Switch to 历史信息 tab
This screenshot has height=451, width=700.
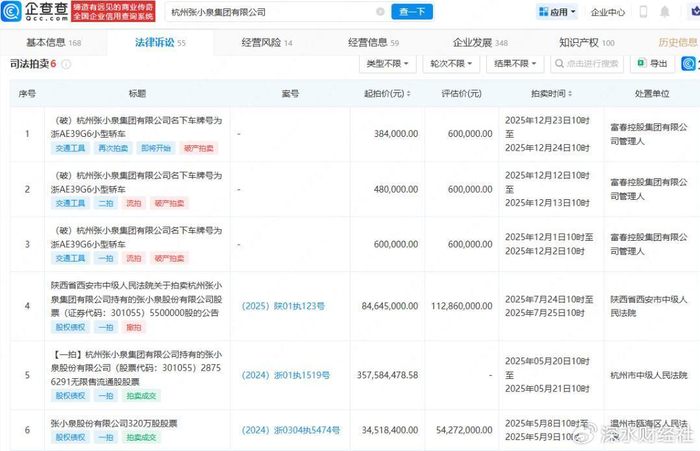[x=678, y=42]
